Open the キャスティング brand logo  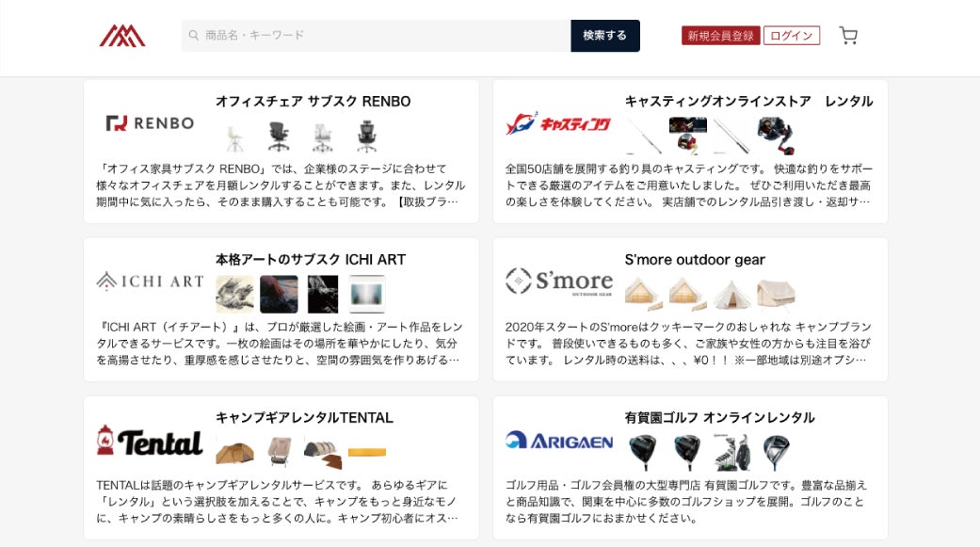pos(558,123)
